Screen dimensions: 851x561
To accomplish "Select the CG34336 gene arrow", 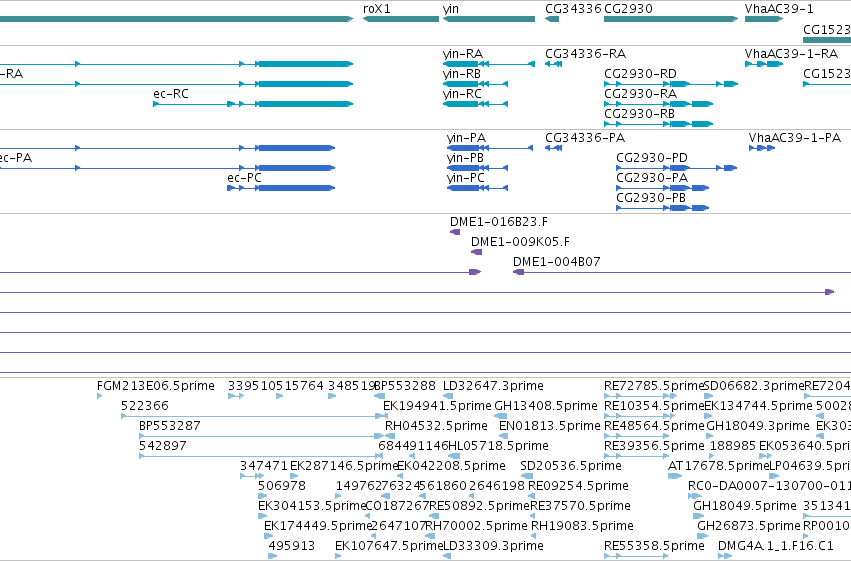I will 552,19.
